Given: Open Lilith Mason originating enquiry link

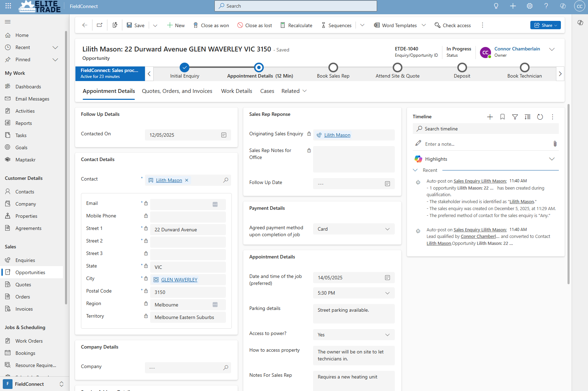Looking at the screenshot, I should pyautogui.click(x=337, y=135).
